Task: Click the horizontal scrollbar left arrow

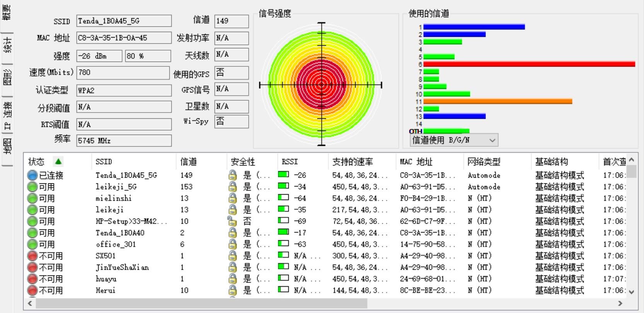Action: pos(31,303)
